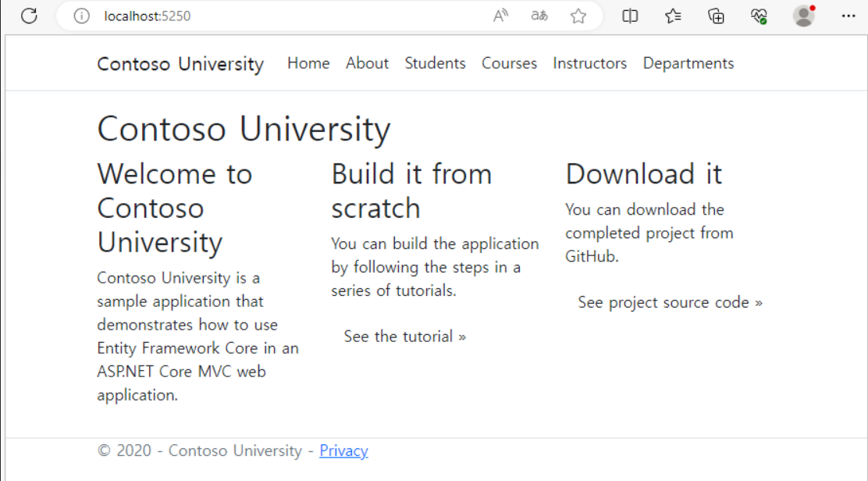Click the Welcome to Contoso University heading
Screen dimensions: 868x481
coord(175,208)
